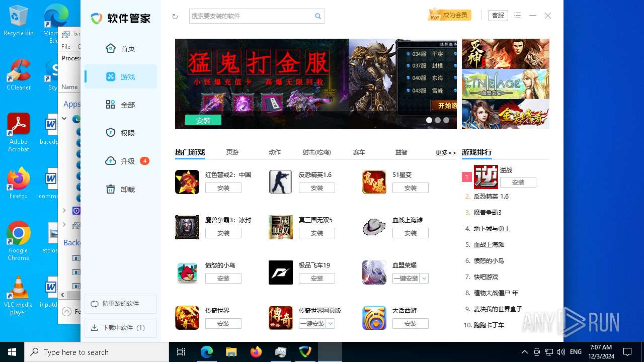The width and height of the screenshot is (644, 362).
Task: Click 一键安装 for 血盟荣耀
Action: [x=406, y=278]
